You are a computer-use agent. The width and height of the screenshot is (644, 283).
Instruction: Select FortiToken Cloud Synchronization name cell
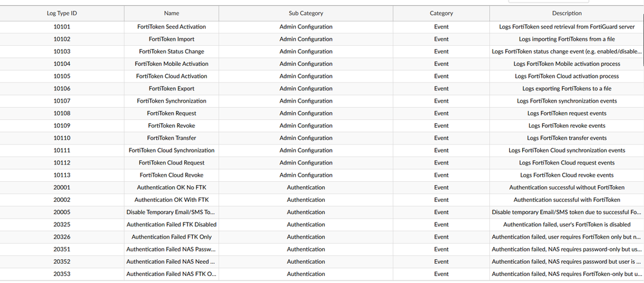point(171,150)
